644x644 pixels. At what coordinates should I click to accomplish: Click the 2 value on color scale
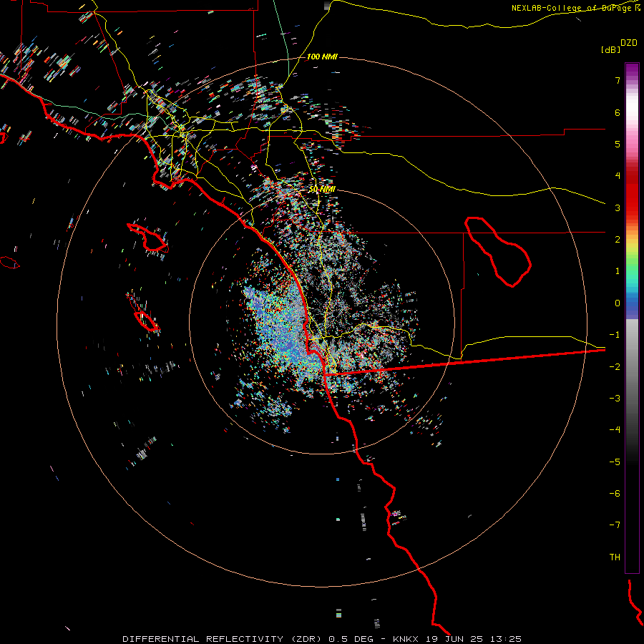(x=618, y=240)
